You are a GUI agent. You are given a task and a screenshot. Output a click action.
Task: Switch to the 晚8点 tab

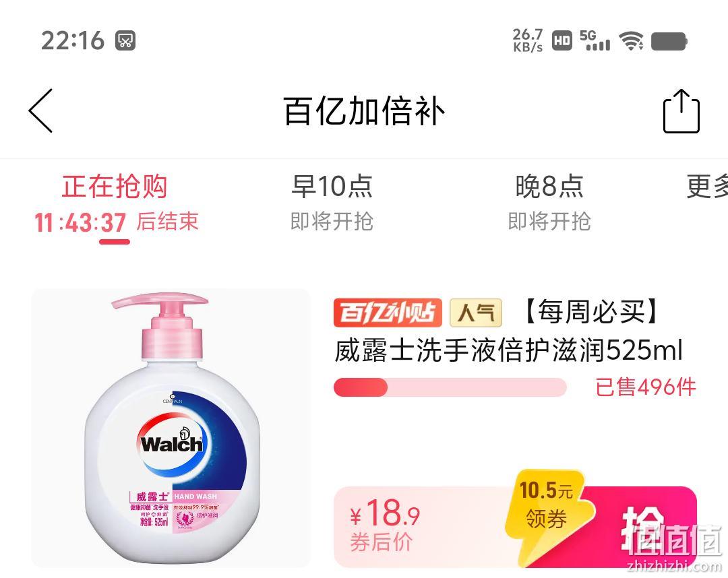tap(549, 203)
